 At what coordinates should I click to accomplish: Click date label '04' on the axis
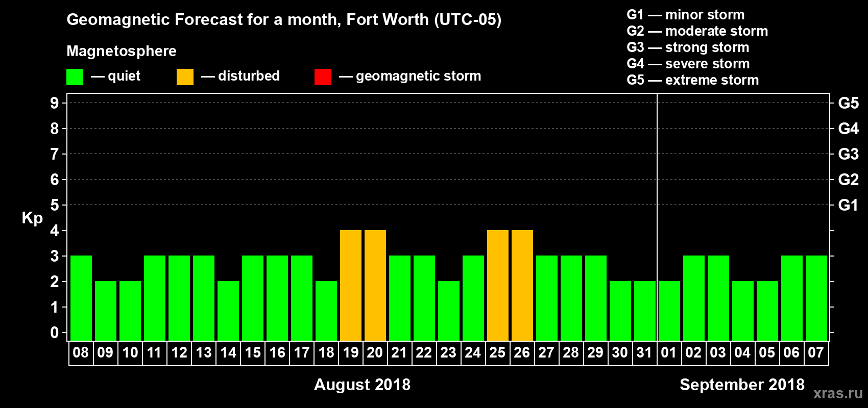(742, 353)
